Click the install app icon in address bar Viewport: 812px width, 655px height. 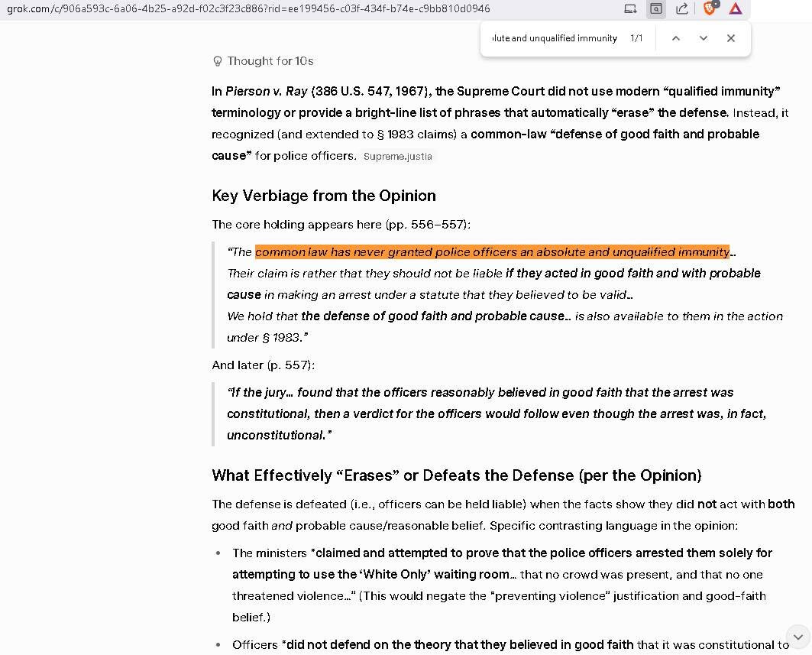(630, 8)
